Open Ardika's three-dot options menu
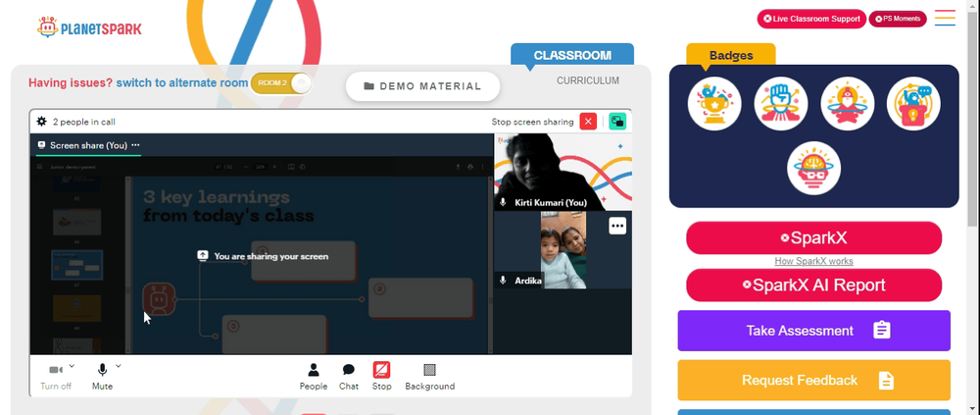Image resolution: width=980 pixels, height=415 pixels. [x=617, y=226]
